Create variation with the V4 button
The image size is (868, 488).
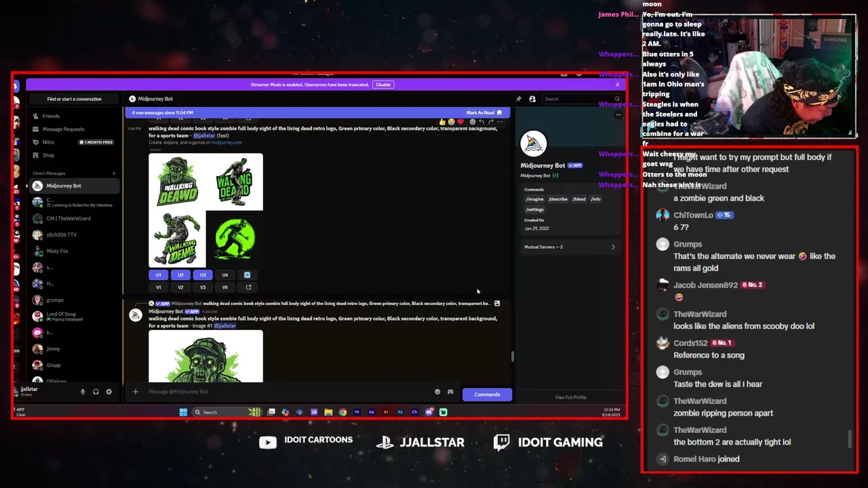(225, 287)
